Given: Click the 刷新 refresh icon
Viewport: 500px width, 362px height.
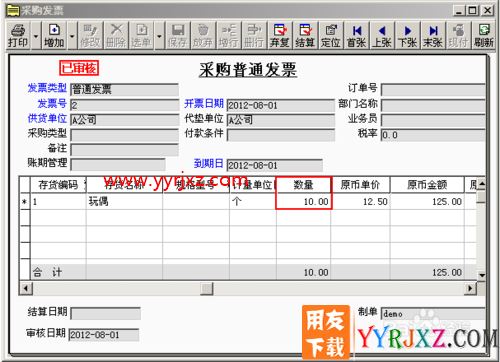Looking at the screenshot, I should click(x=484, y=35).
